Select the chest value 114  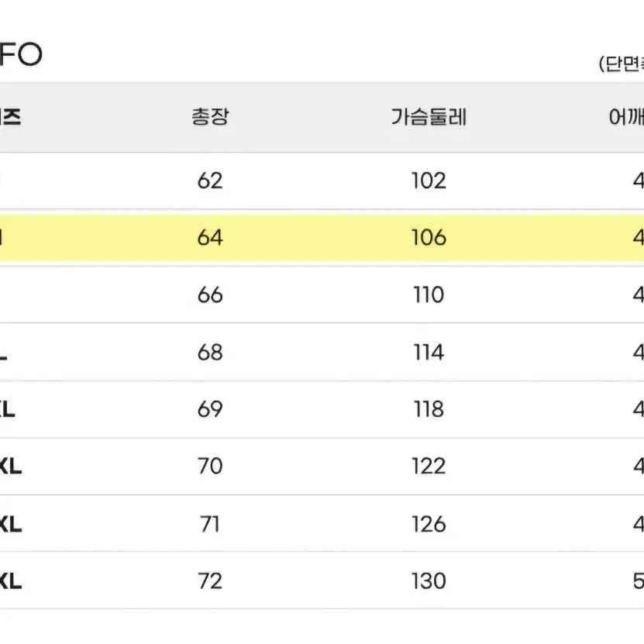click(429, 353)
